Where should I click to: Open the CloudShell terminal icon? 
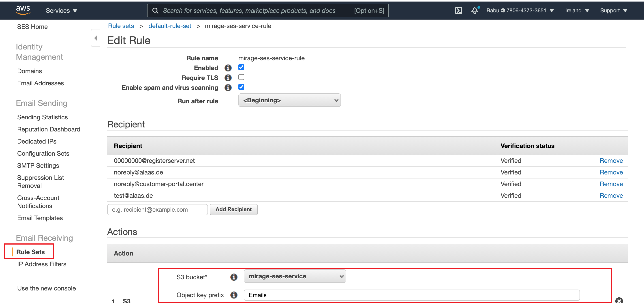(458, 11)
